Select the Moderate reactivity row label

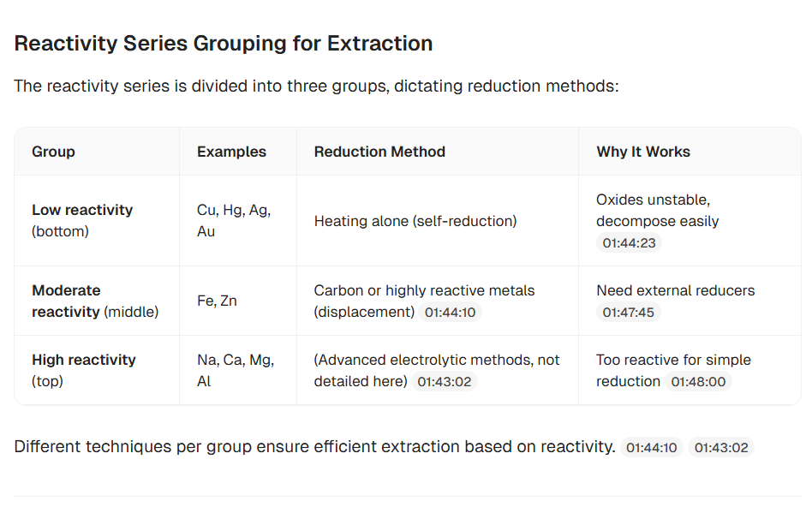coord(95,301)
